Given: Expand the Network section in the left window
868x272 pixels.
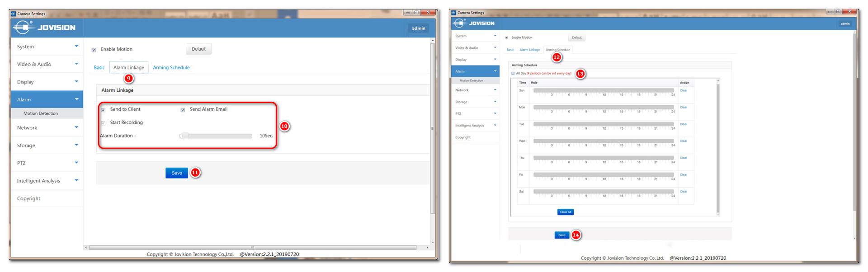Looking at the screenshot, I should pyautogui.click(x=47, y=128).
